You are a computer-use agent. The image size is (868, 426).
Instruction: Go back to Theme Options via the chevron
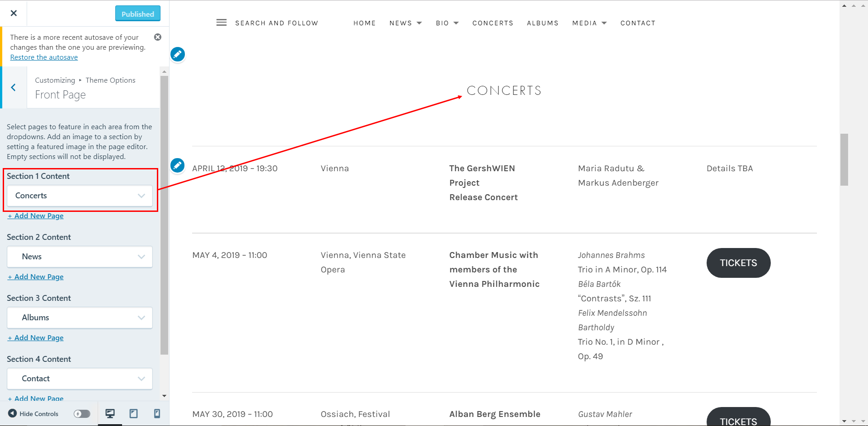tap(14, 87)
